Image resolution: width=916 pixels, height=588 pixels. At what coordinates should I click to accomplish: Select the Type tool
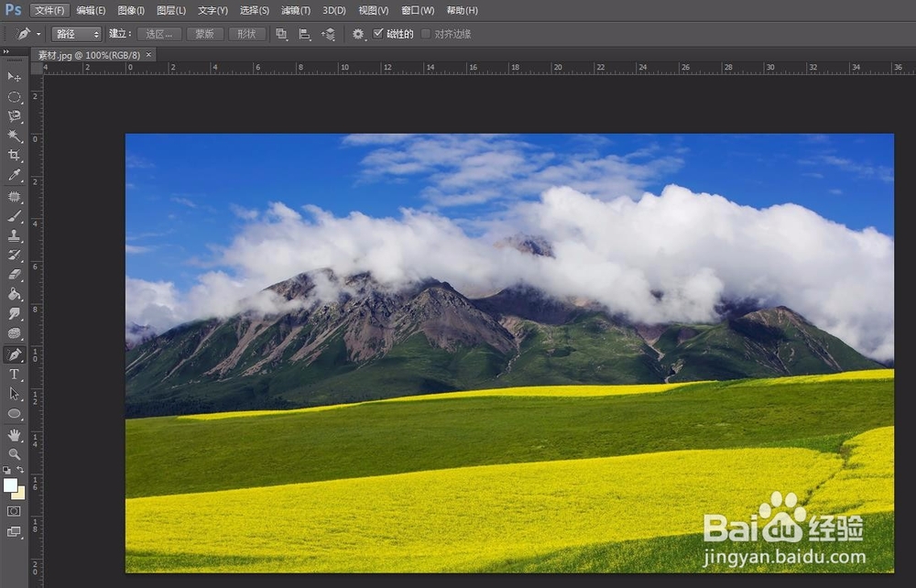click(14, 375)
